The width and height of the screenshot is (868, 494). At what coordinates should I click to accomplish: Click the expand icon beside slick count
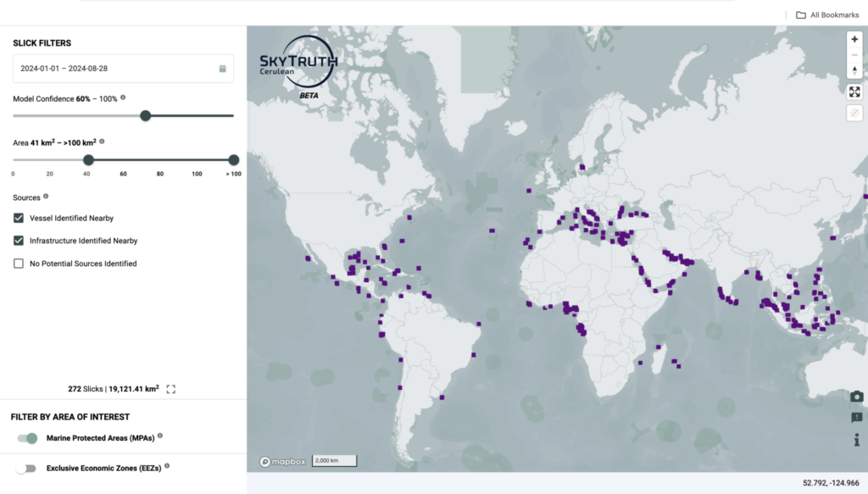171,389
